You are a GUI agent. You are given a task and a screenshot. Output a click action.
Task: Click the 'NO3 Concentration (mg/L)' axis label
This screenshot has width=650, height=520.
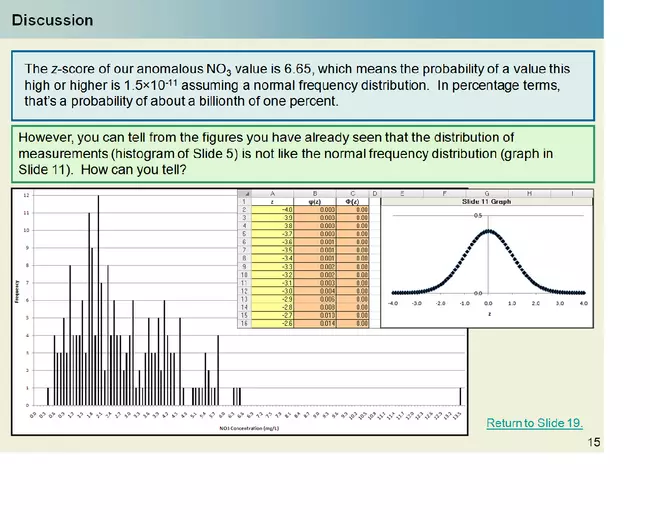[247, 428]
